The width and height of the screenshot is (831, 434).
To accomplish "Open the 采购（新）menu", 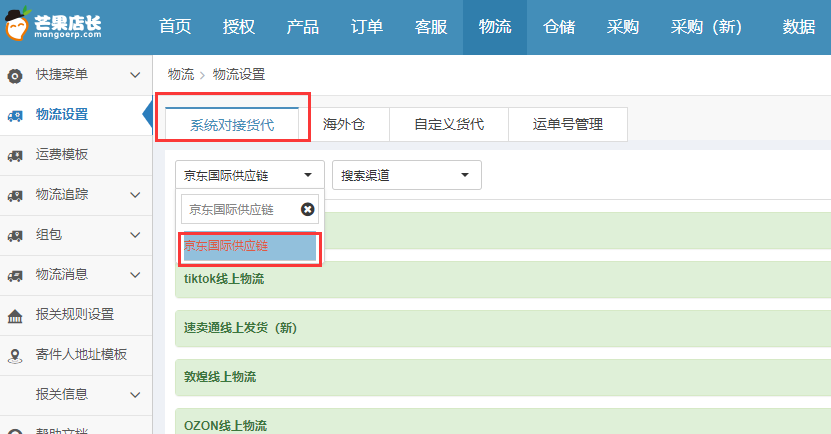I will [x=706, y=26].
